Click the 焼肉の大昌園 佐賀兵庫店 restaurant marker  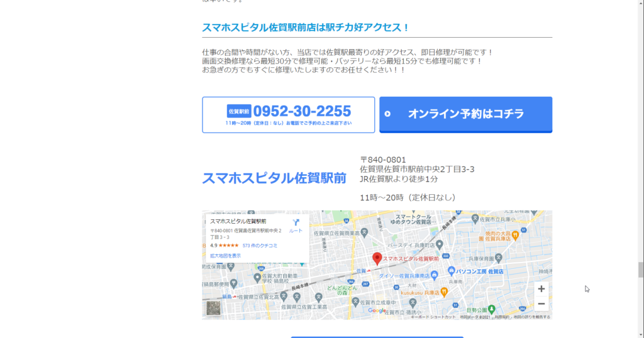point(515,235)
